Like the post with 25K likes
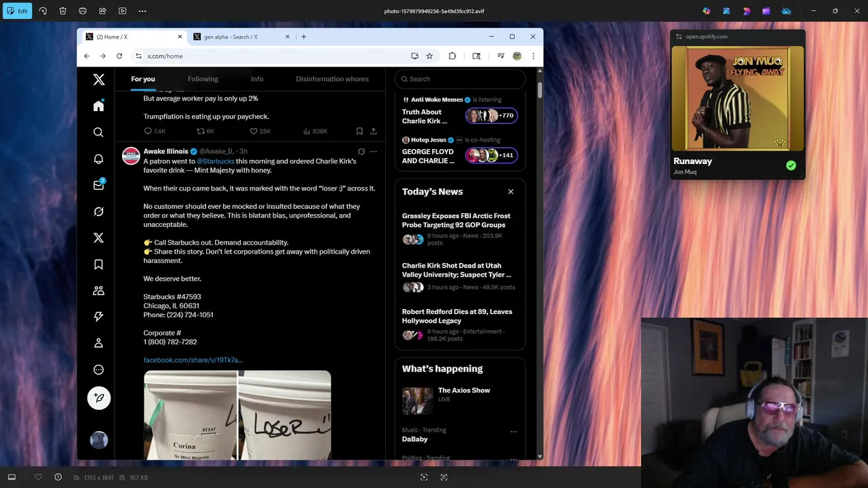Image resolution: width=868 pixels, height=488 pixels. [x=260, y=131]
